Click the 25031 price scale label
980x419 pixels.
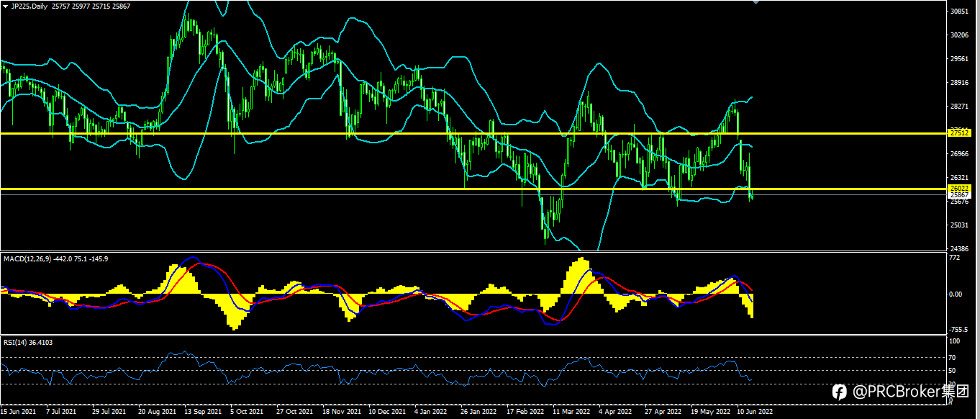click(x=960, y=225)
